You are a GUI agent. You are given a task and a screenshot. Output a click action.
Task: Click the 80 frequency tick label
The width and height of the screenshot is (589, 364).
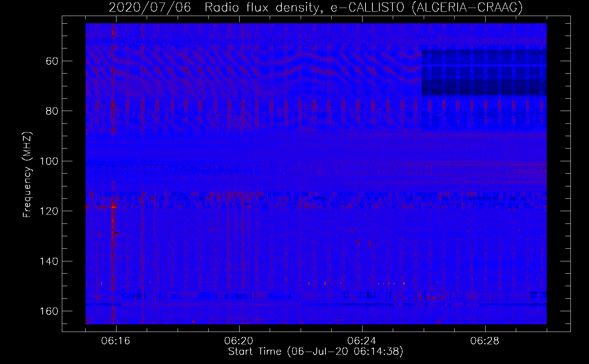(x=52, y=111)
